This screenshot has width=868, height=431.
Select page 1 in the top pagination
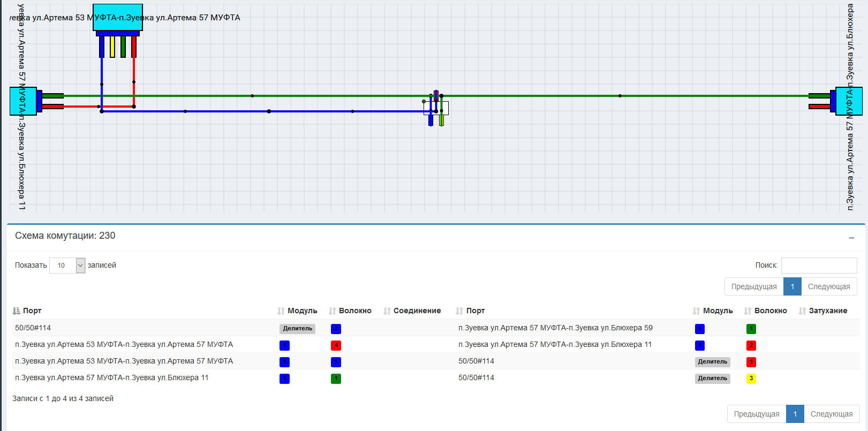792,286
